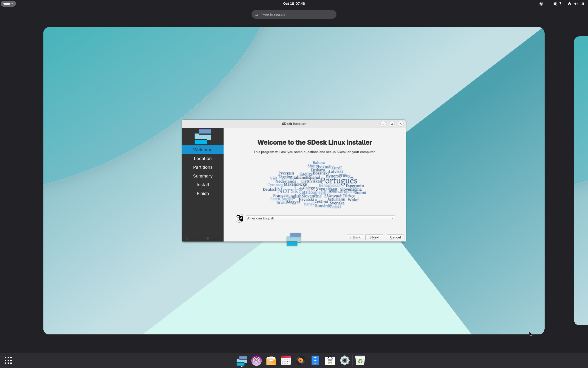Click the volume speaker icon
The height and width of the screenshot is (368, 588).
point(576,4)
